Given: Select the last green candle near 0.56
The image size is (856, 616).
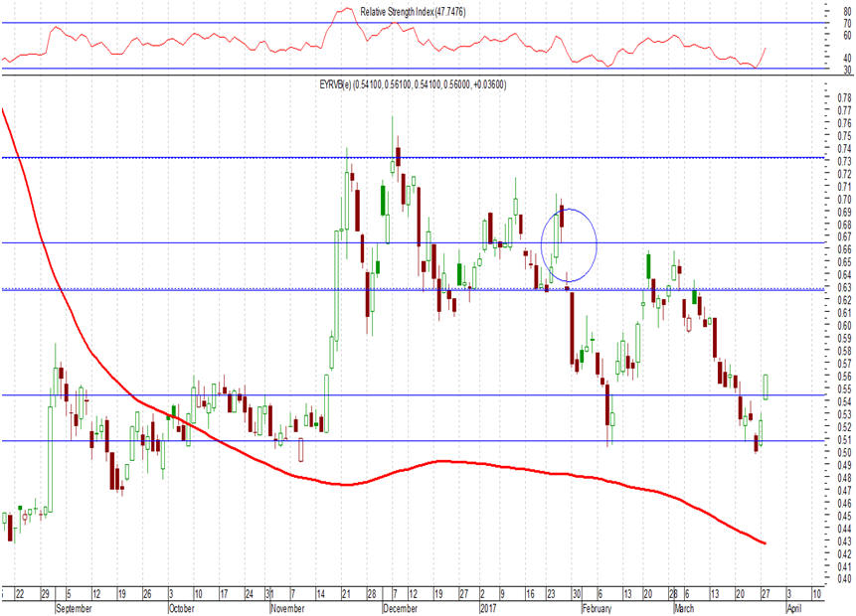Looking at the screenshot, I should [x=766, y=386].
